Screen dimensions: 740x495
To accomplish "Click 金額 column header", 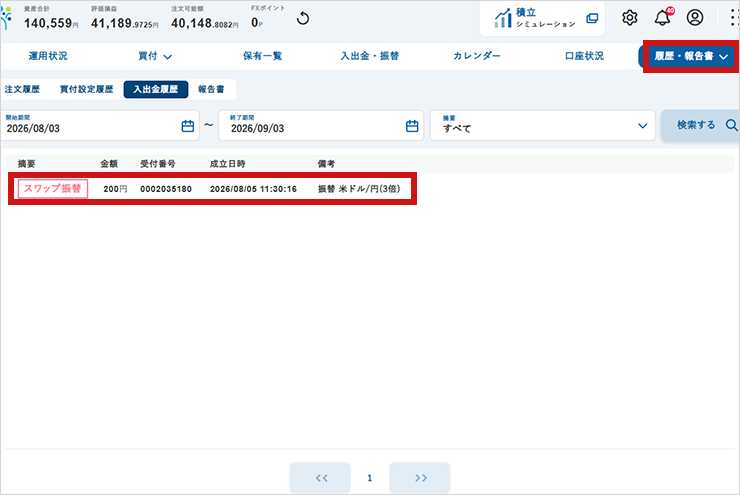I will (109, 164).
